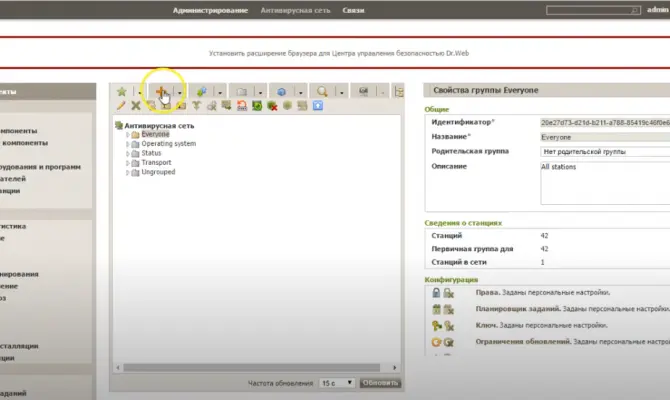Image resolution: width=670 pixels, height=400 pixels.
Task: Click the Описание text area
Action: click(x=605, y=183)
